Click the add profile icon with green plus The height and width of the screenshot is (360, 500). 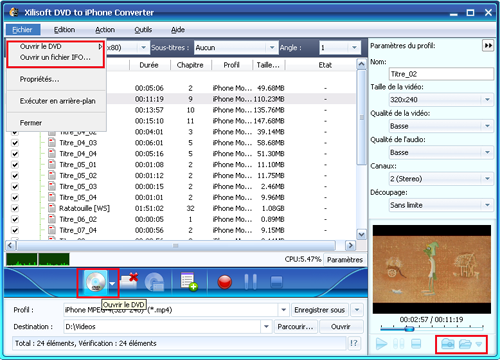click(189, 282)
